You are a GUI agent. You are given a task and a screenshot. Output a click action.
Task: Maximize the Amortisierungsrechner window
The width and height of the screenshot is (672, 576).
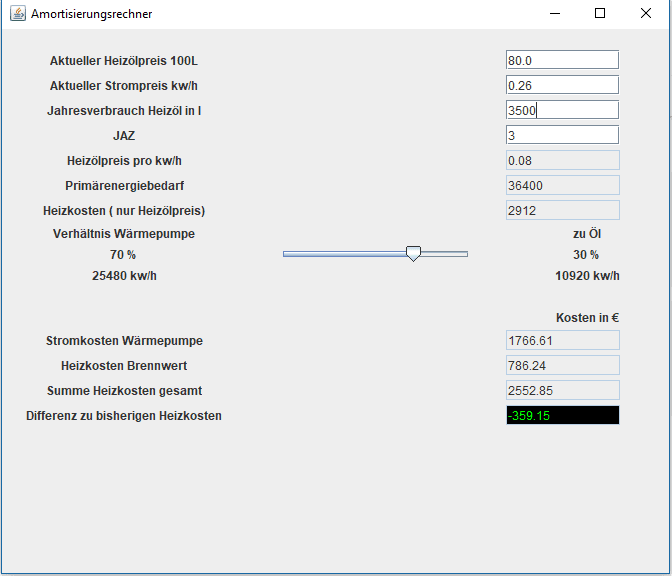[x=600, y=14]
